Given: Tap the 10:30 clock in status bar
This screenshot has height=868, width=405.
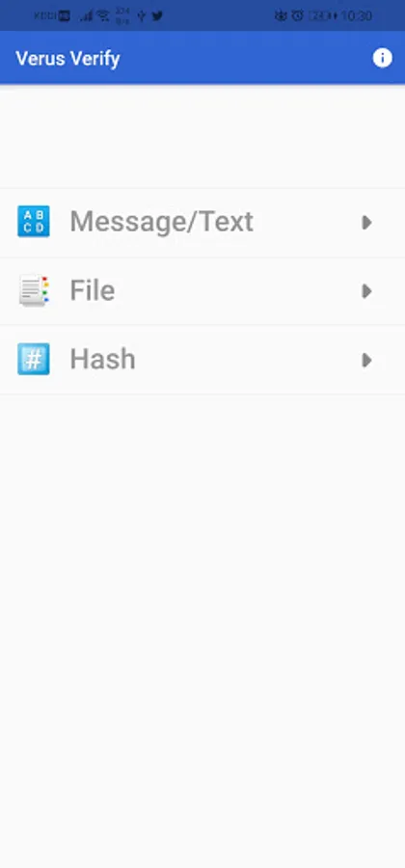Looking at the screenshot, I should [x=357, y=15].
